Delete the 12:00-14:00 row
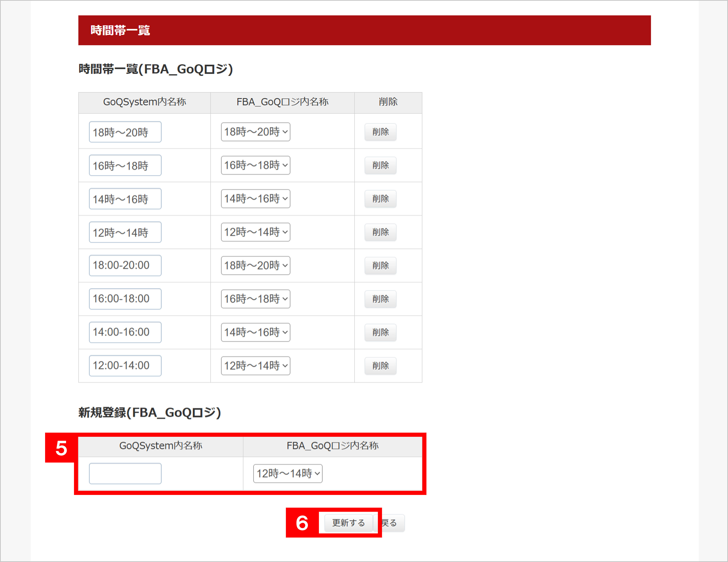 coord(380,366)
